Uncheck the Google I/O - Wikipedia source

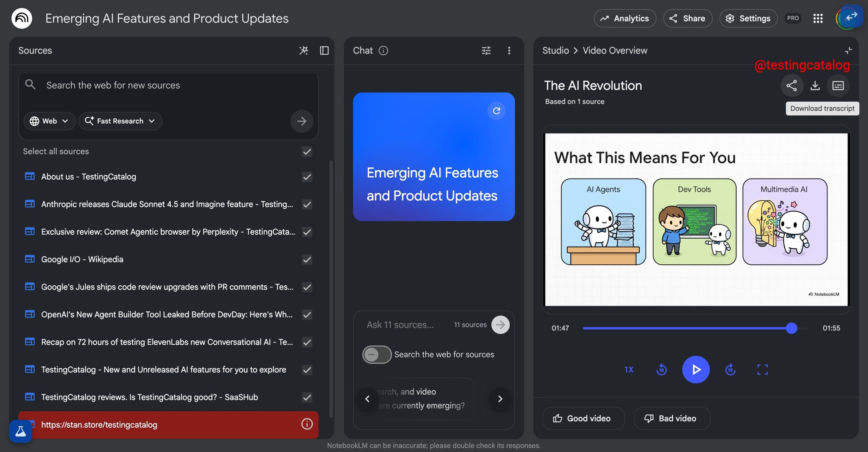click(x=307, y=260)
